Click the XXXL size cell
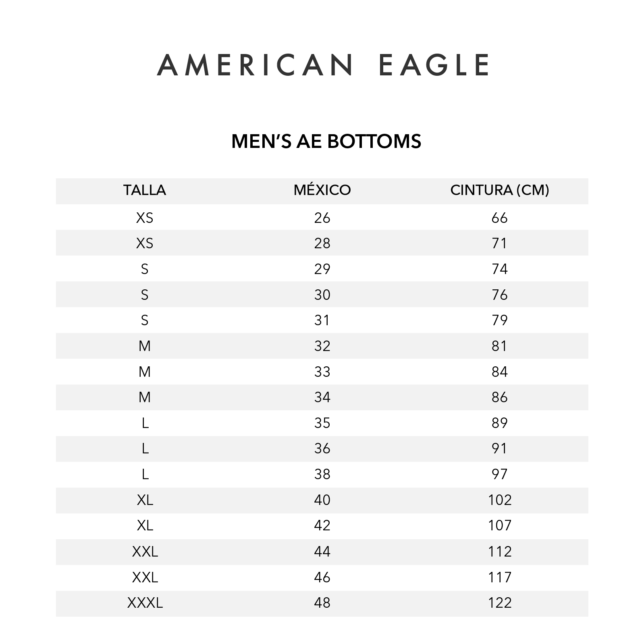The width and height of the screenshot is (644, 644). tap(145, 603)
